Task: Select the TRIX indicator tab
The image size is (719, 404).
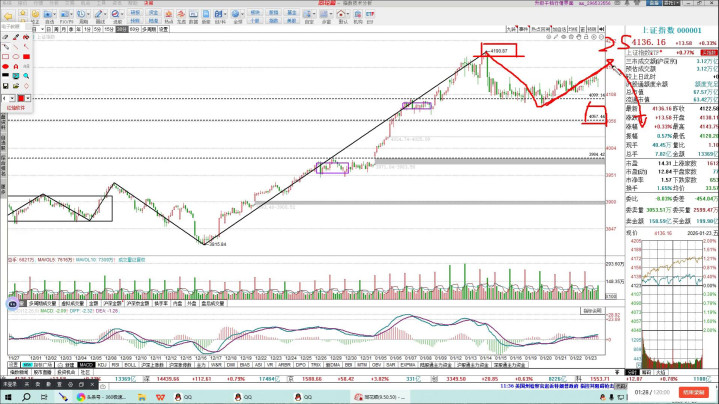Action: click(x=315, y=365)
